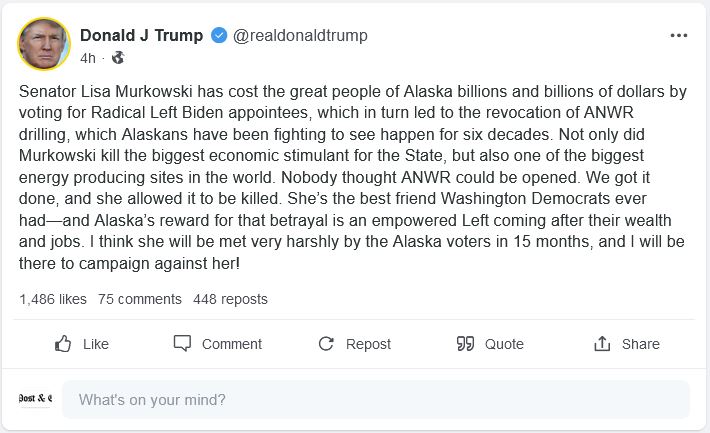Open the @realdonaldtrump handle link
Viewport: 710px width, 433px height.
click(x=300, y=36)
